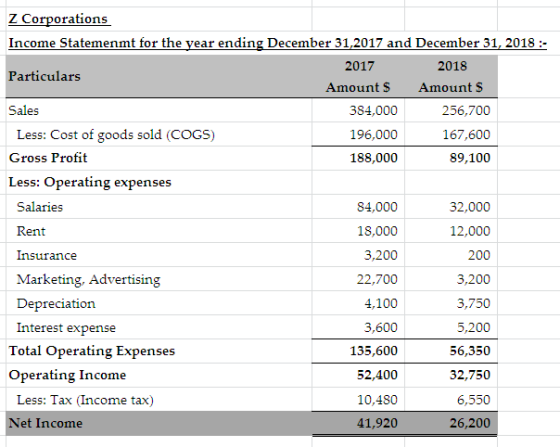Select total expenses value 56,350
Screen dimensions: 560x447
470,351
